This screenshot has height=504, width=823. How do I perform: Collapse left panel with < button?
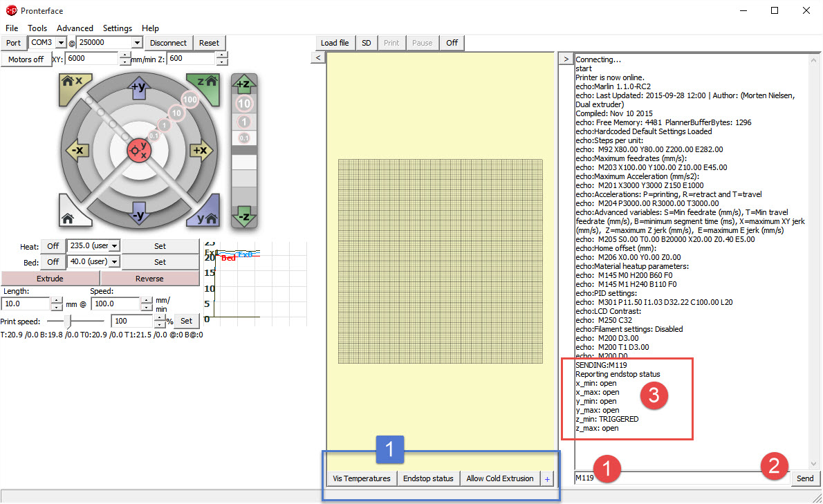coord(318,57)
